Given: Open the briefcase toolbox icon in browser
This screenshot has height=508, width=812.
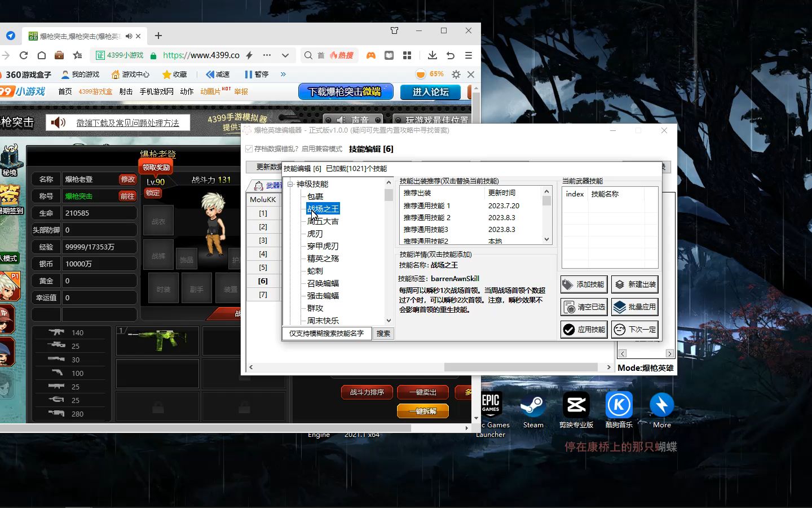Looking at the screenshot, I should [x=59, y=55].
